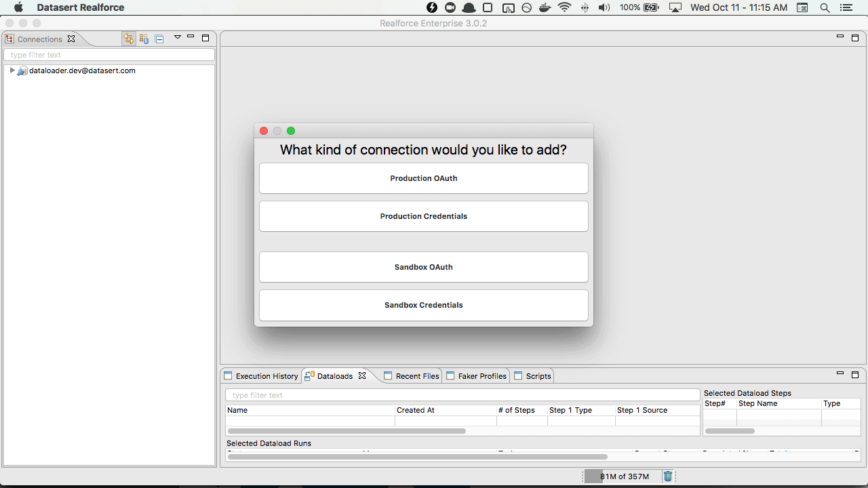Open the Datasert Realforce menu
The height and width of the screenshot is (488, 868).
point(81,7)
